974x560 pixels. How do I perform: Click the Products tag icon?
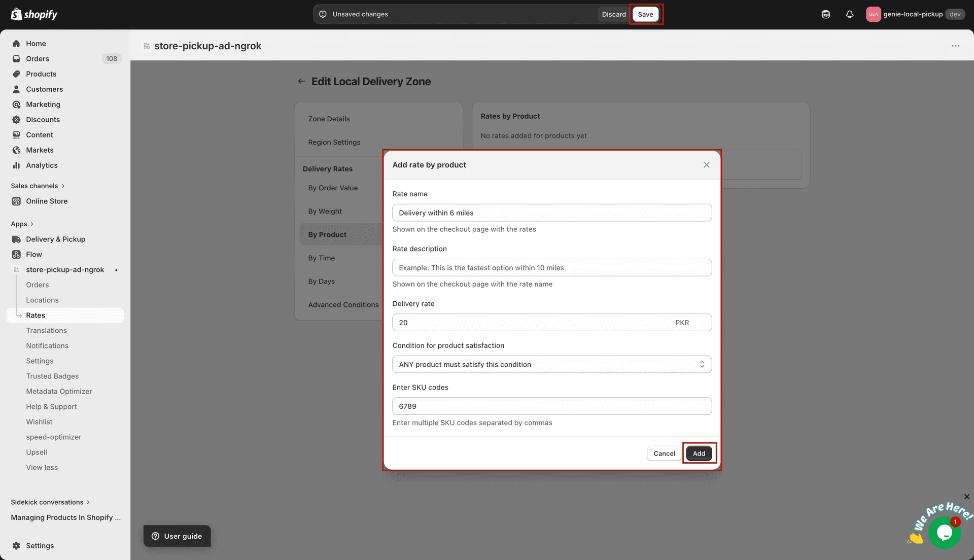16,74
